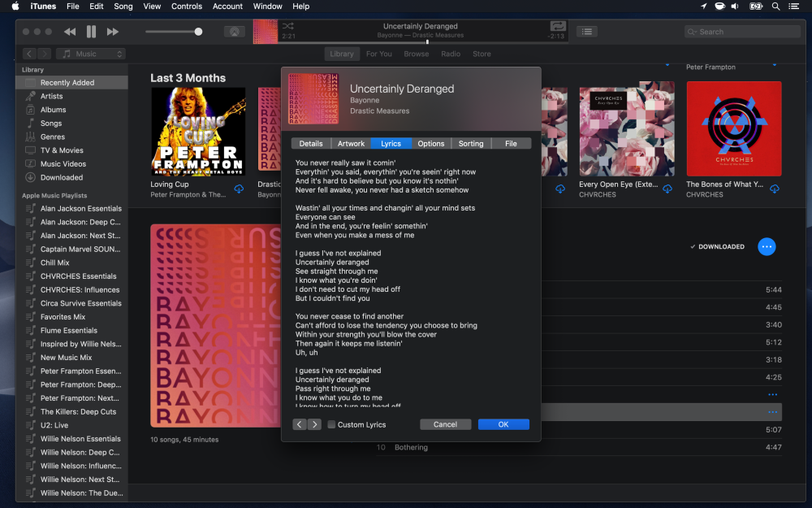Image resolution: width=812 pixels, height=508 pixels.
Task: Open the Sorting tab in the song info dialog
Action: point(471,144)
